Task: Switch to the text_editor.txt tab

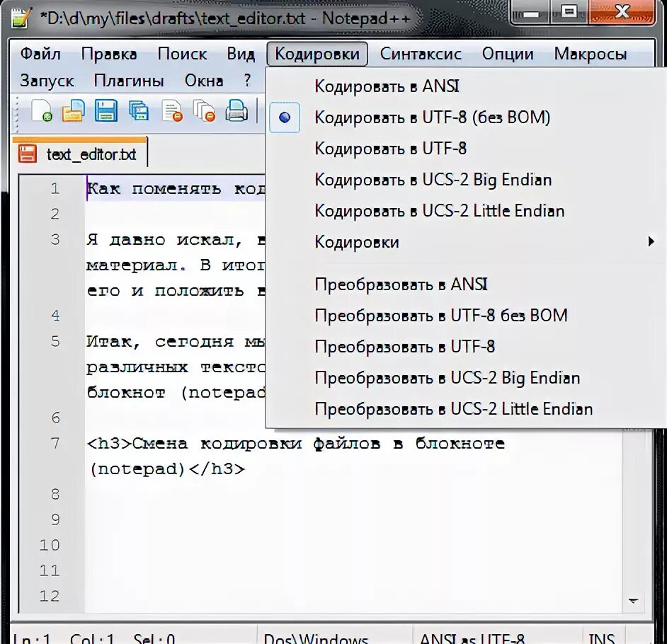Action: [81, 154]
